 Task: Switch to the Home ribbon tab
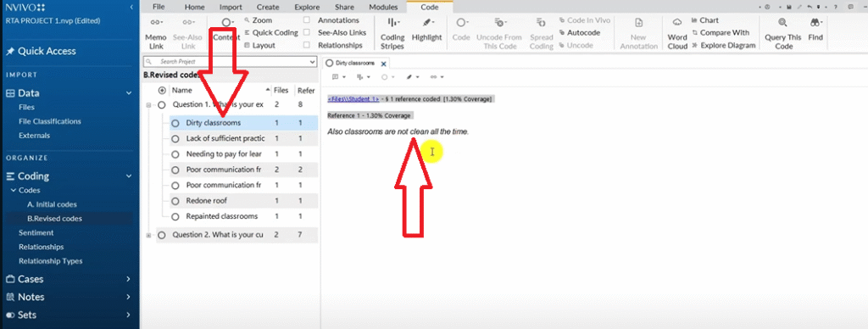click(194, 7)
